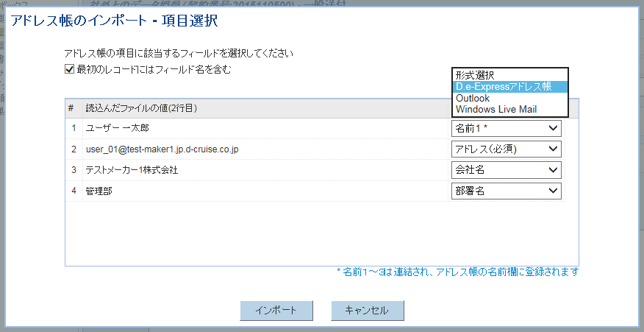Screen dimensions: 644x332
Task: Select Outlook from the format list
Action: pyautogui.click(x=473, y=98)
